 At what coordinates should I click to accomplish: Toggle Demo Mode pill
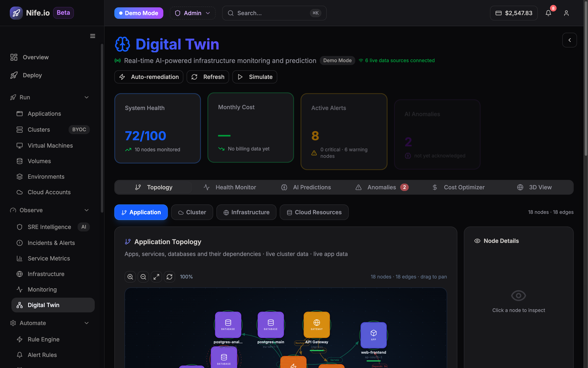139,13
